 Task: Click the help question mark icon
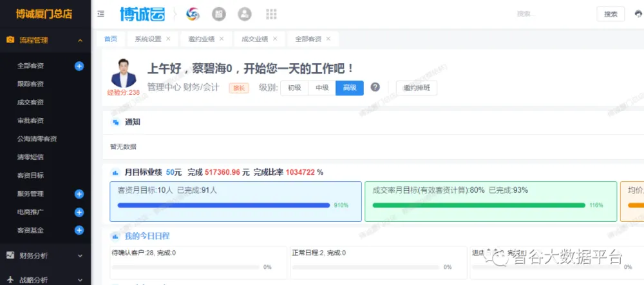click(x=375, y=88)
